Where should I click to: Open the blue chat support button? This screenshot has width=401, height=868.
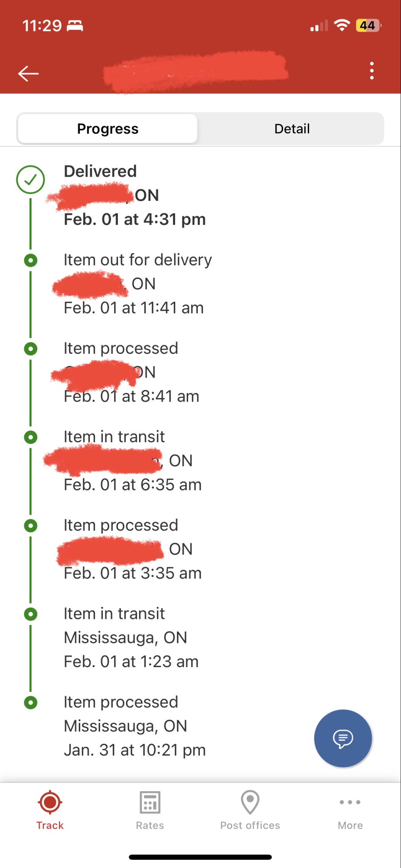click(x=343, y=738)
